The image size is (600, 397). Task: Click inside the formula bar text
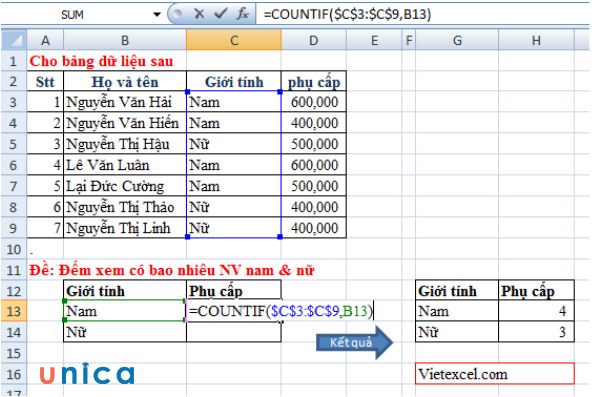pos(347,15)
